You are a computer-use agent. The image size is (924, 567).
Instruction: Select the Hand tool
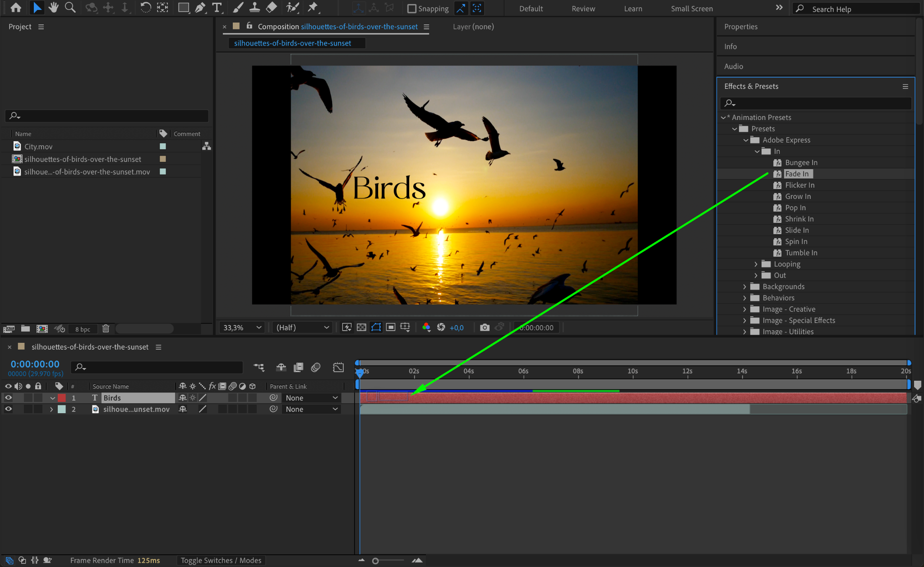coord(53,7)
